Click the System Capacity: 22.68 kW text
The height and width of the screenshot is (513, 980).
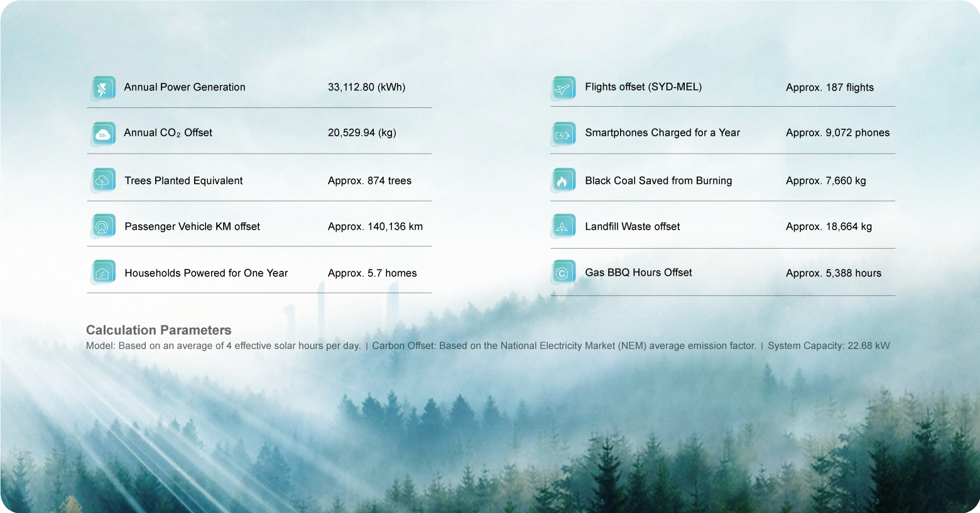pos(829,346)
